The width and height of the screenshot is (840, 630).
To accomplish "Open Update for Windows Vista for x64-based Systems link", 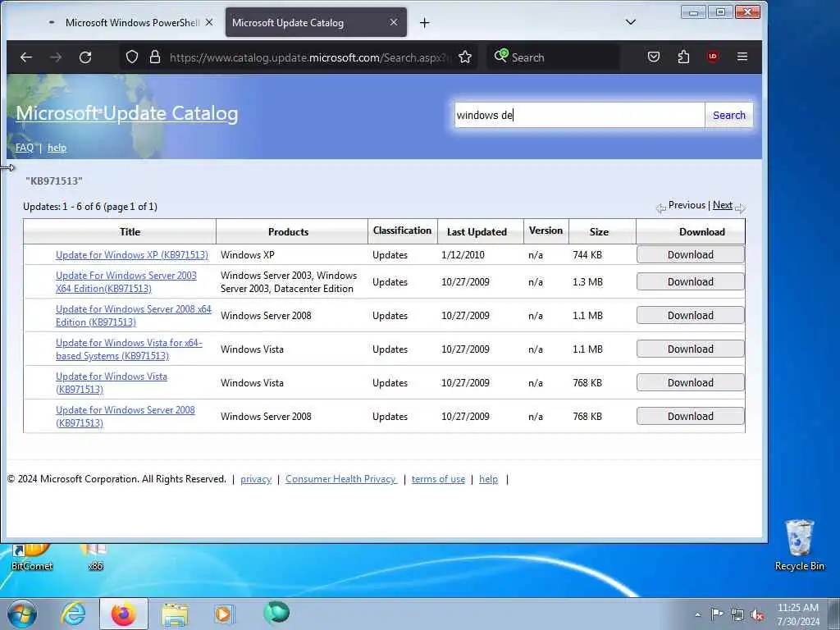I will point(129,349).
